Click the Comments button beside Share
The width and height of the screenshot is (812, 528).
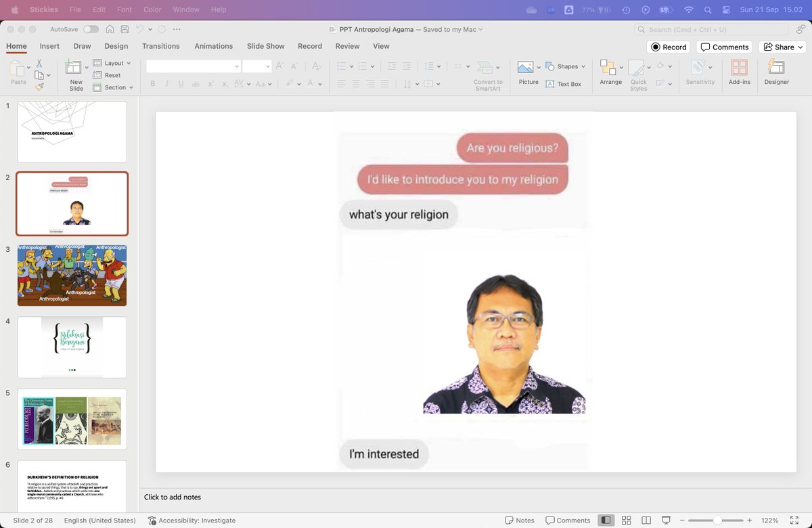point(724,47)
